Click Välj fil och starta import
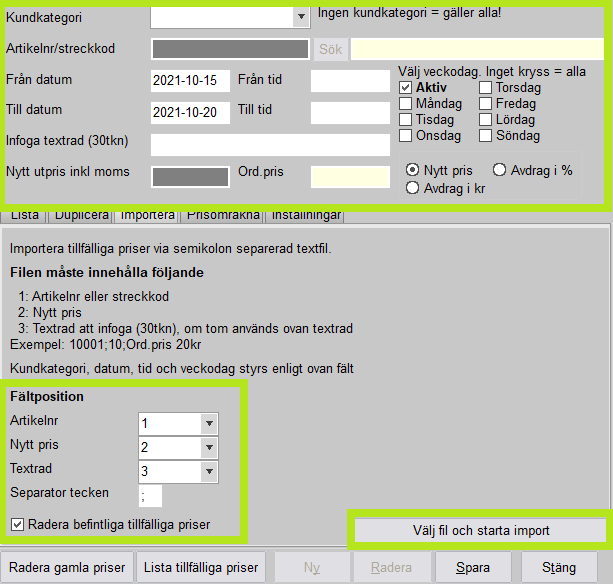 point(481,530)
